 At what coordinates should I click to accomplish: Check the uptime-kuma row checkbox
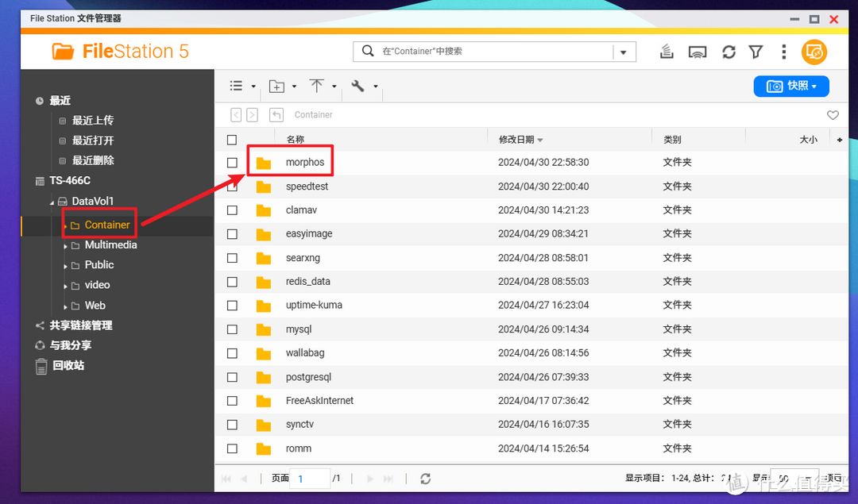click(x=232, y=305)
